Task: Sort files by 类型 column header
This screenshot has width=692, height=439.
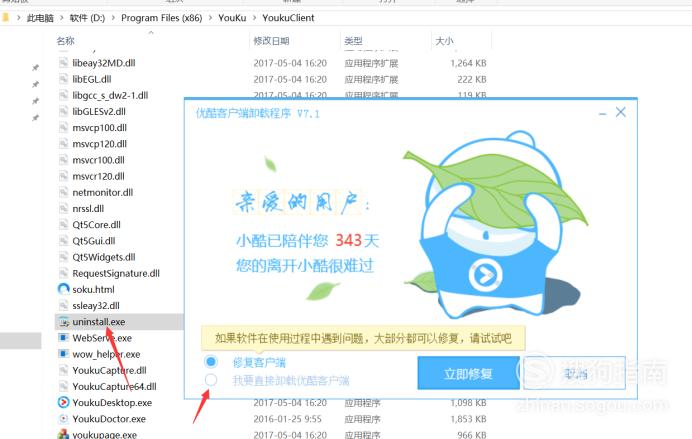Action: coord(353,41)
